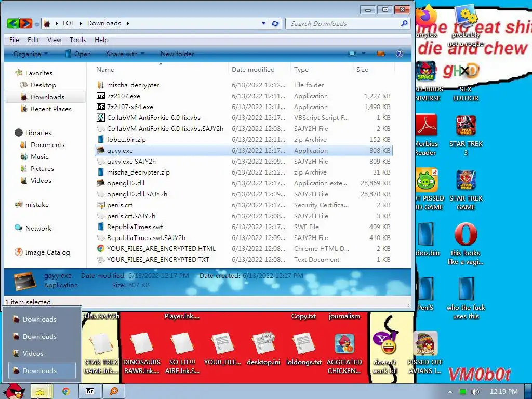The image size is (532, 399).
Task: Select mischa_decrypter.zip file name
Action: pyautogui.click(x=138, y=172)
